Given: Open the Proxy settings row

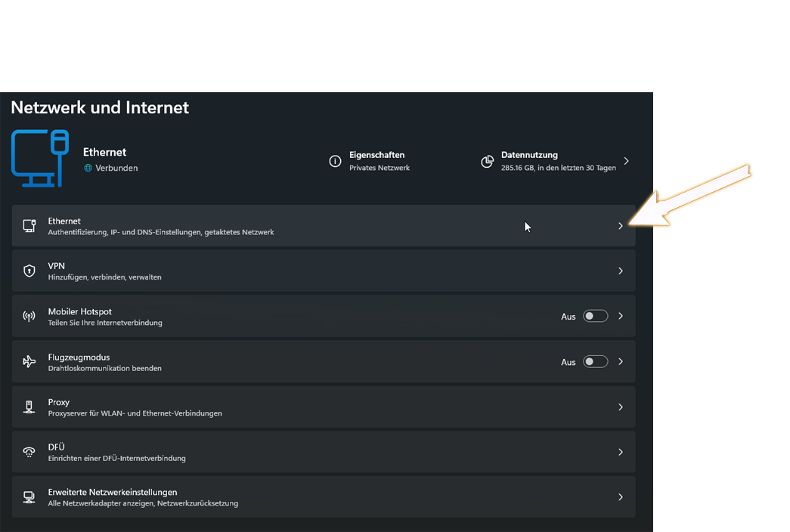Looking at the screenshot, I should pos(324,406).
